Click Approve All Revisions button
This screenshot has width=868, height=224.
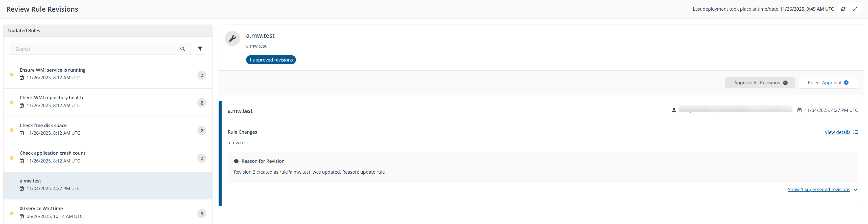(760, 83)
